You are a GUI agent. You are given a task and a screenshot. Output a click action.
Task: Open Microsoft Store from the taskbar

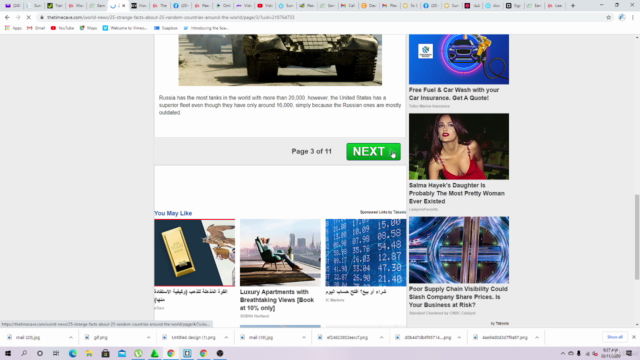[x=105, y=353]
